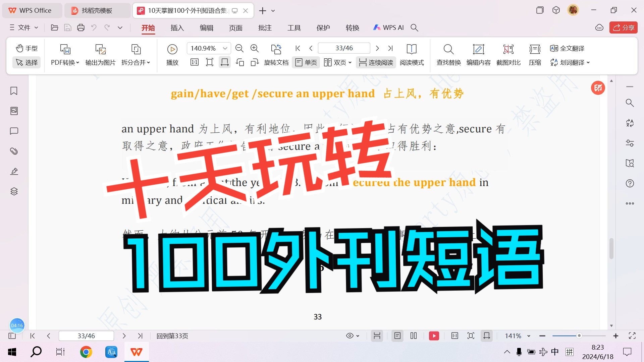Open Edit Content tool
644x362 pixels.
click(478, 55)
